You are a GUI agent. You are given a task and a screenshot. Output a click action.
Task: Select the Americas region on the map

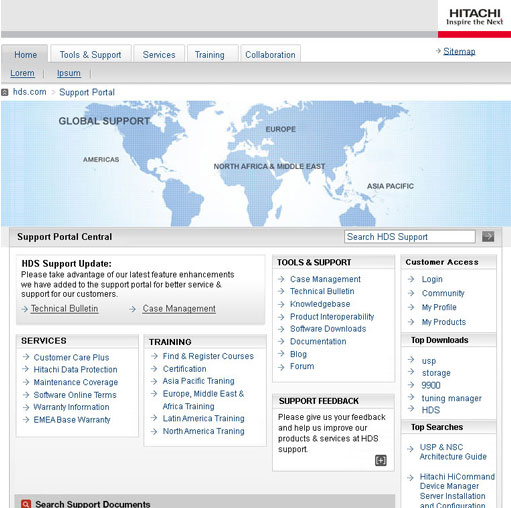[x=101, y=159]
